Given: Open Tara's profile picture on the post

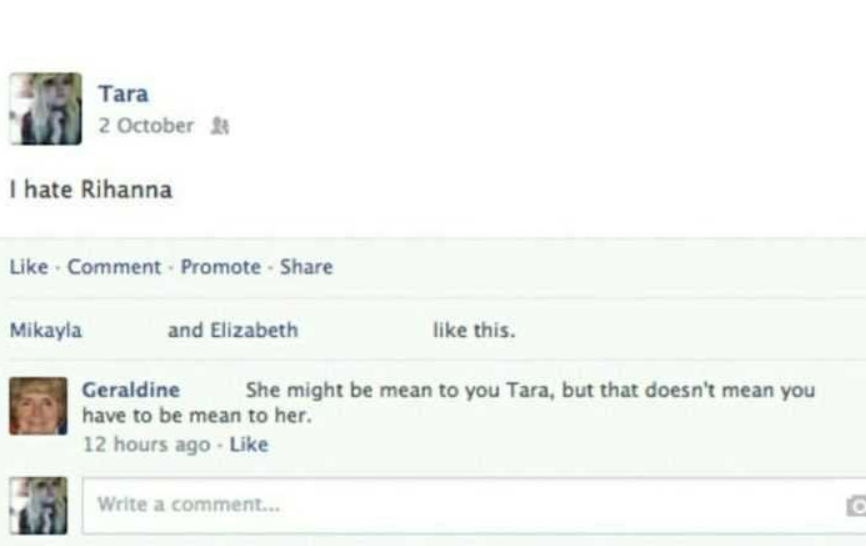Looking at the screenshot, I should (x=46, y=109).
